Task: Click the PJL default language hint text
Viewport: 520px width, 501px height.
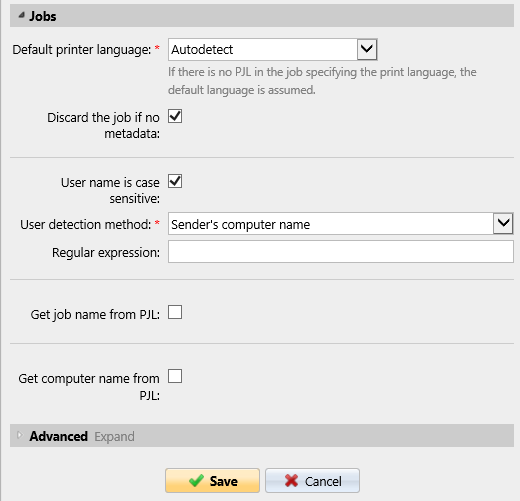Action: coord(322,81)
